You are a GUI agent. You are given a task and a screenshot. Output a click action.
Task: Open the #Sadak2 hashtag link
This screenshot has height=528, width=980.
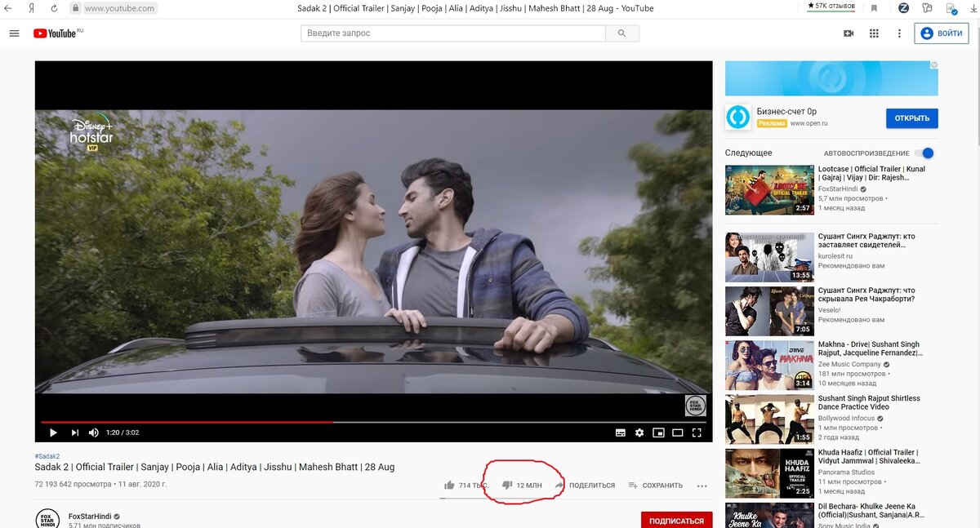tap(47, 456)
